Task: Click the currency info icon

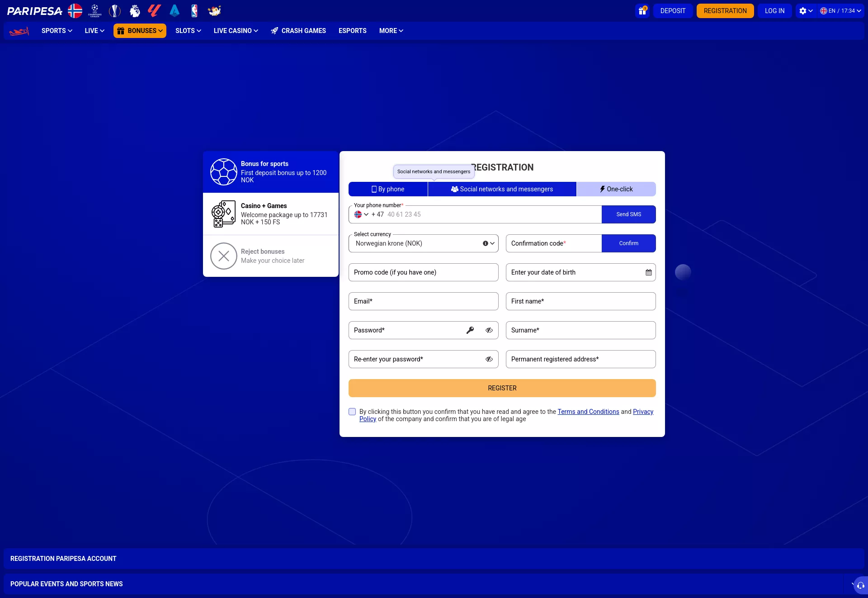Action: point(486,243)
